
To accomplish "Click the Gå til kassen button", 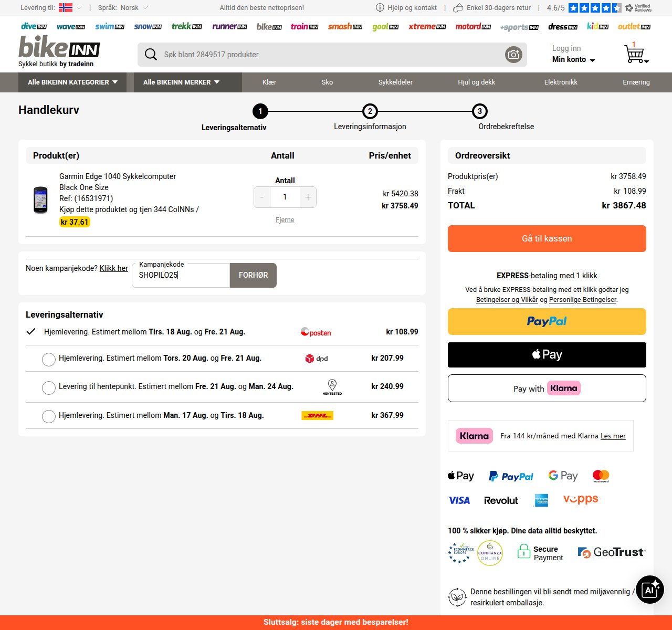I will (547, 238).
